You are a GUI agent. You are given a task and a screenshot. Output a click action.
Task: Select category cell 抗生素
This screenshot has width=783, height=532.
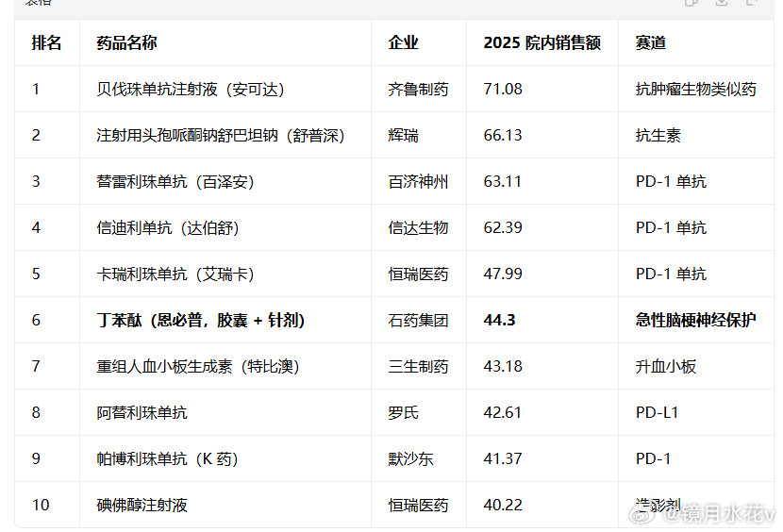pos(658,136)
